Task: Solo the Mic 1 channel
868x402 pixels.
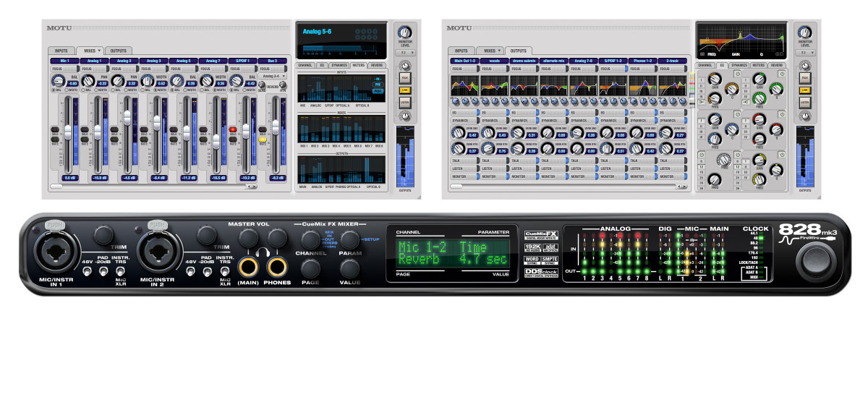Action: tap(55, 129)
